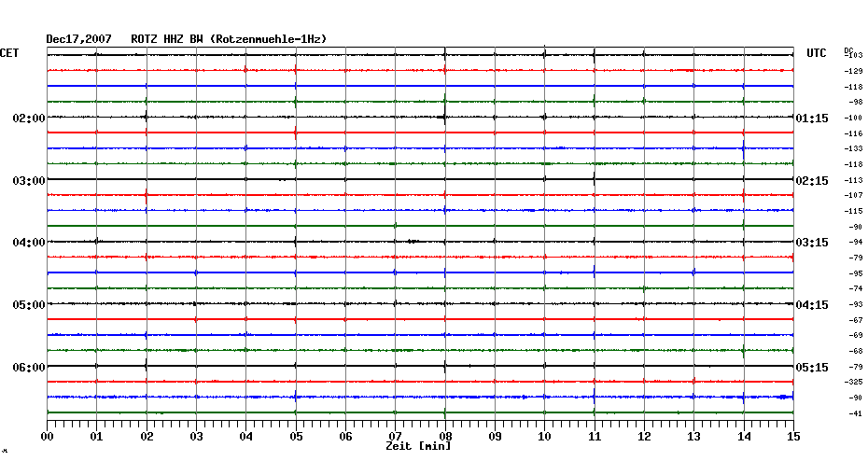
Task: Click the DC value '-93'
Action: (855, 305)
